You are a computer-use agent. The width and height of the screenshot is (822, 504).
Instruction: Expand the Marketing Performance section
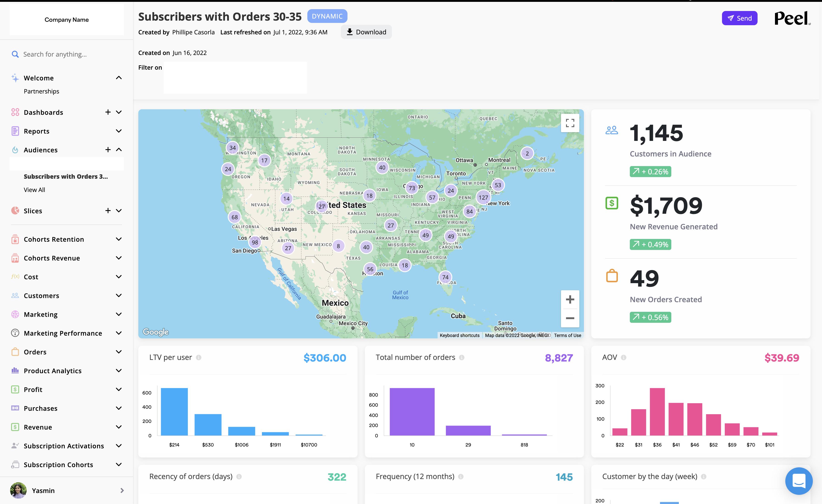click(119, 333)
